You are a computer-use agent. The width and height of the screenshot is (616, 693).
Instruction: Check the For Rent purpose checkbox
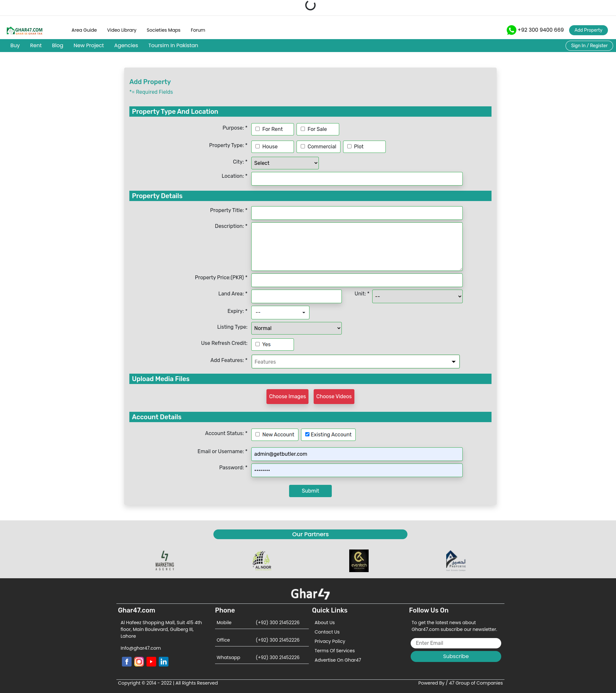click(257, 129)
